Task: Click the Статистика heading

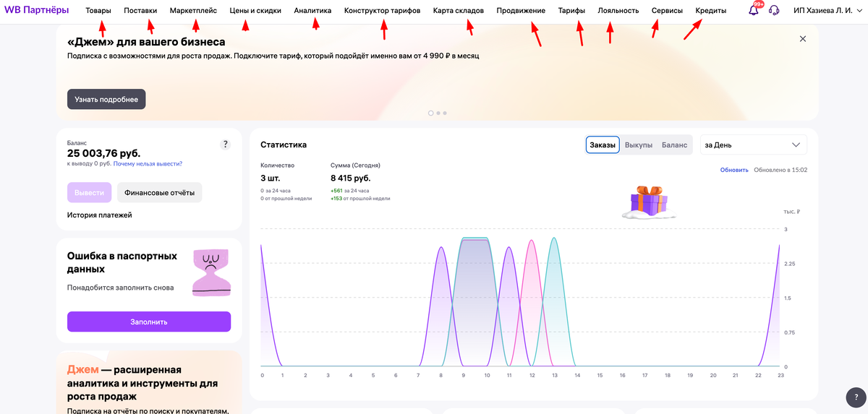Action: pos(284,145)
